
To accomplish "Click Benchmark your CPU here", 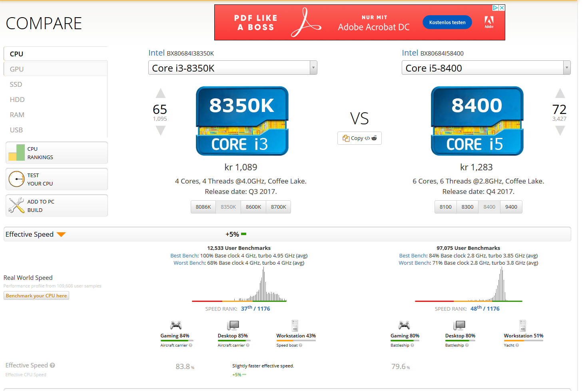I will point(36,296).
